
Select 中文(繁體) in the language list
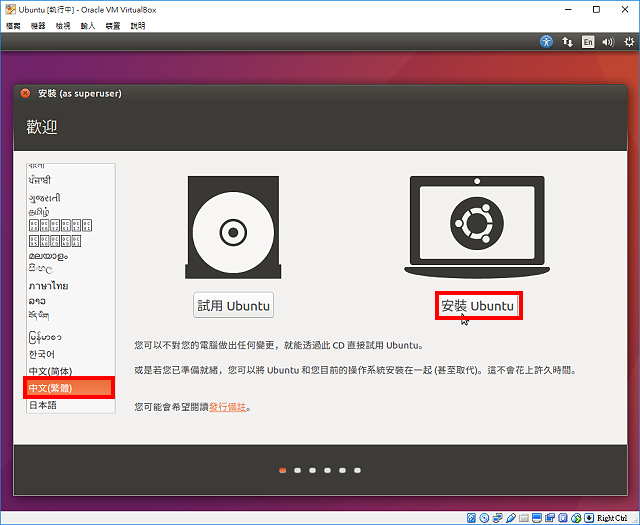coord(69,388)
